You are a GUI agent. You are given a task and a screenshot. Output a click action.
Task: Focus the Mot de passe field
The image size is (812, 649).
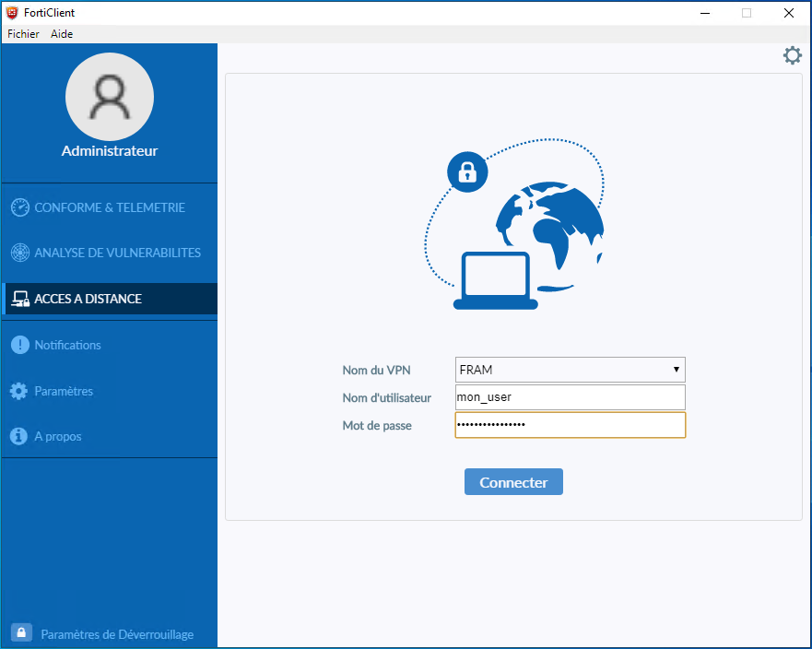(571, 425)
